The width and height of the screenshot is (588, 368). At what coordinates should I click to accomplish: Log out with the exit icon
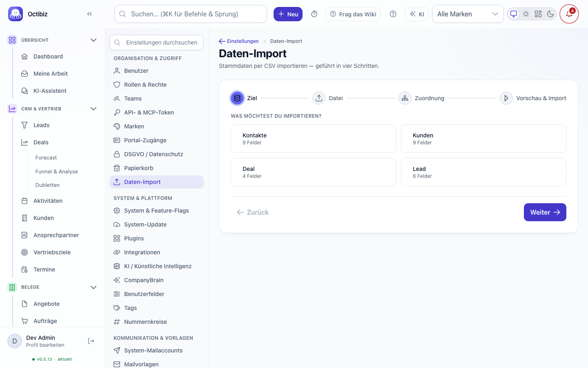[x=91, y=341]
